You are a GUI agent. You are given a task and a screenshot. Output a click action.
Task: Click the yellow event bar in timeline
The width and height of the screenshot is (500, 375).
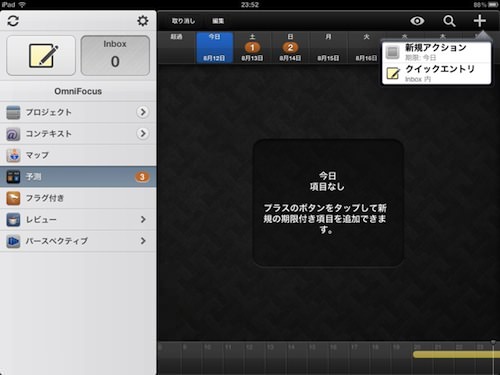click(x=456, y=355)
